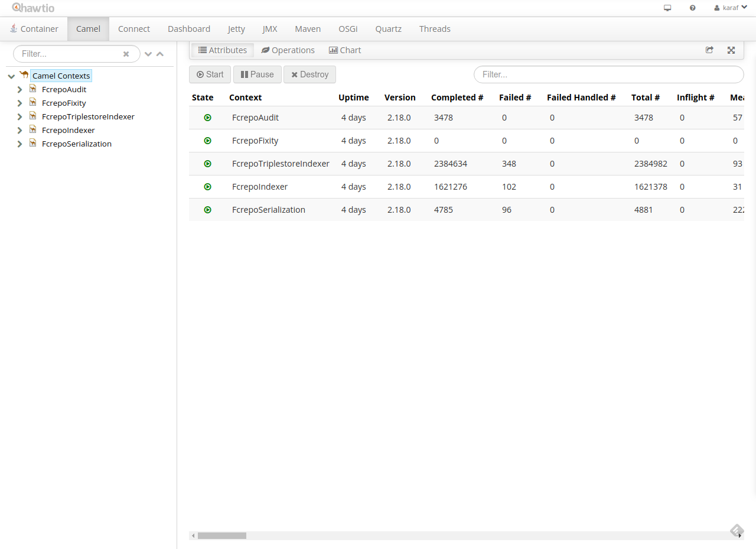Viewport: 756px width, 549px height.
Task: Toggle full screen with the expand icon
Action: [731, 50]
